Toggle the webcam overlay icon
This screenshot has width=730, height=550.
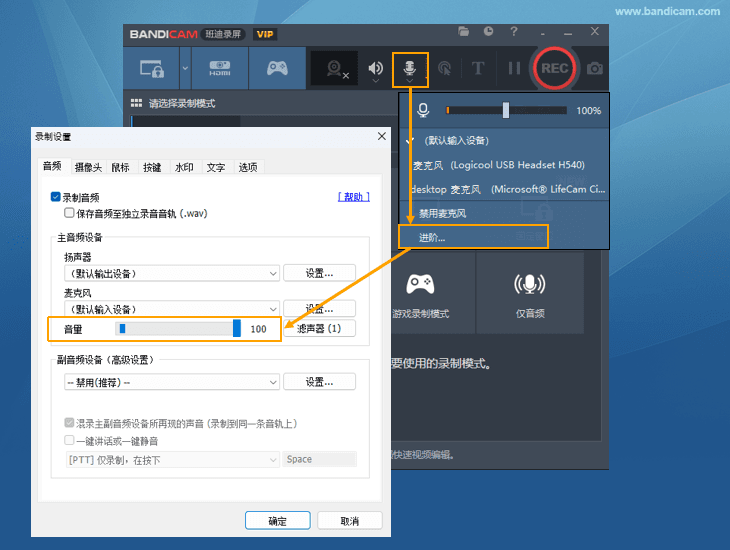pos(335,68)
